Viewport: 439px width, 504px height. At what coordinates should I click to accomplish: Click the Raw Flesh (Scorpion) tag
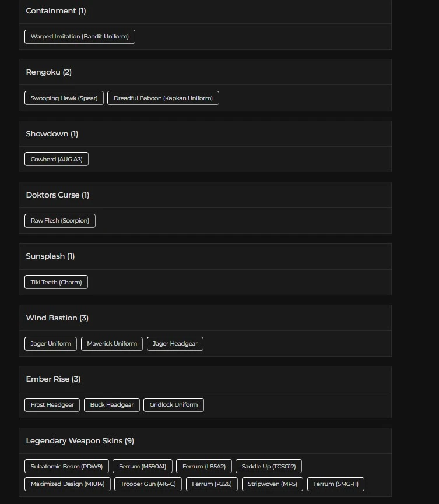tap(60, 221)
